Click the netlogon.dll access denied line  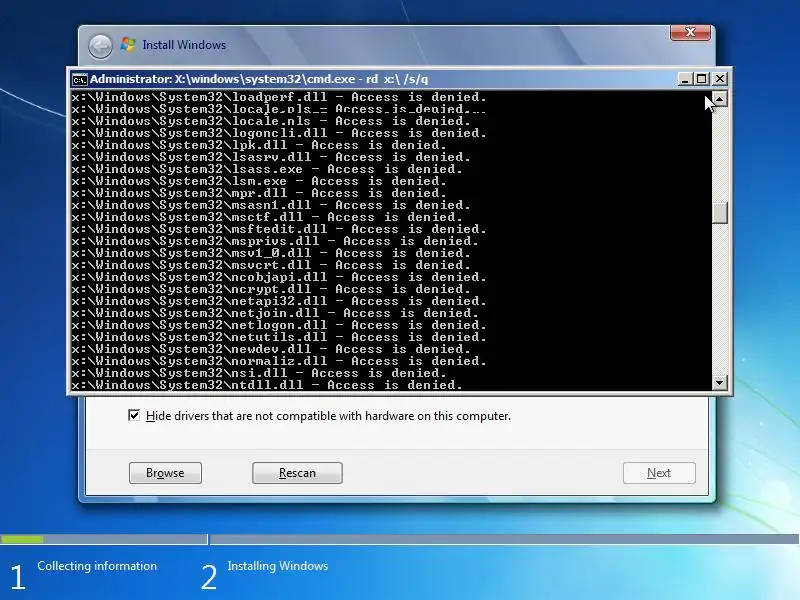click(x=279, y=325)
